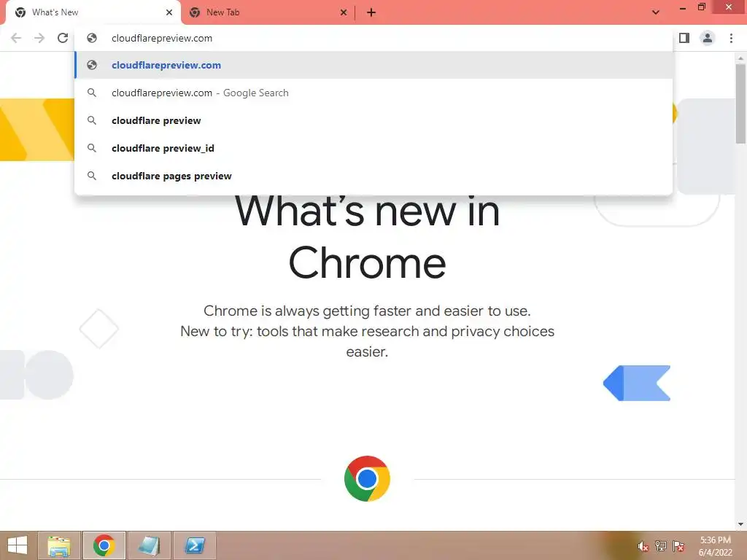Click the magnifier icon beside 'cloudflare pages preview'
This screenshot has height=560, width=747.
click(x=92, y=176)
